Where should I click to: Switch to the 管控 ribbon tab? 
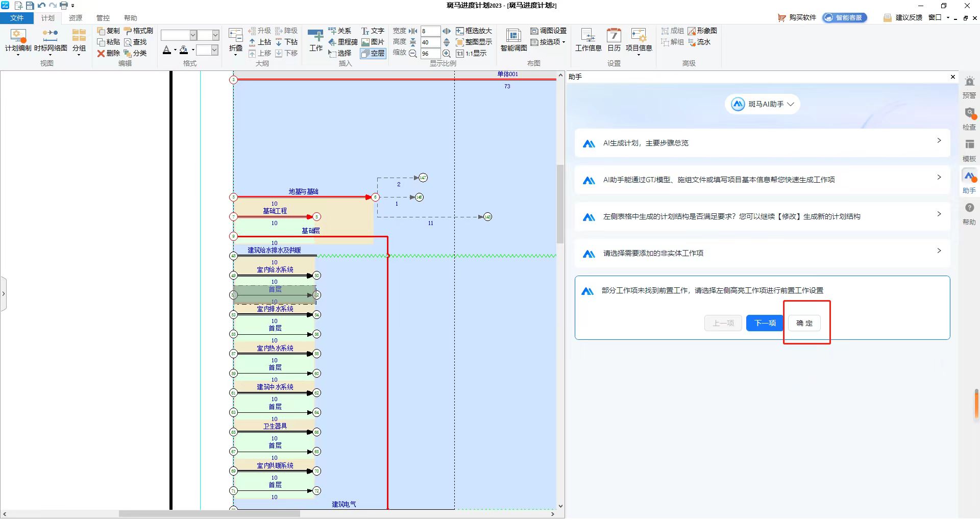click(103, 18)
